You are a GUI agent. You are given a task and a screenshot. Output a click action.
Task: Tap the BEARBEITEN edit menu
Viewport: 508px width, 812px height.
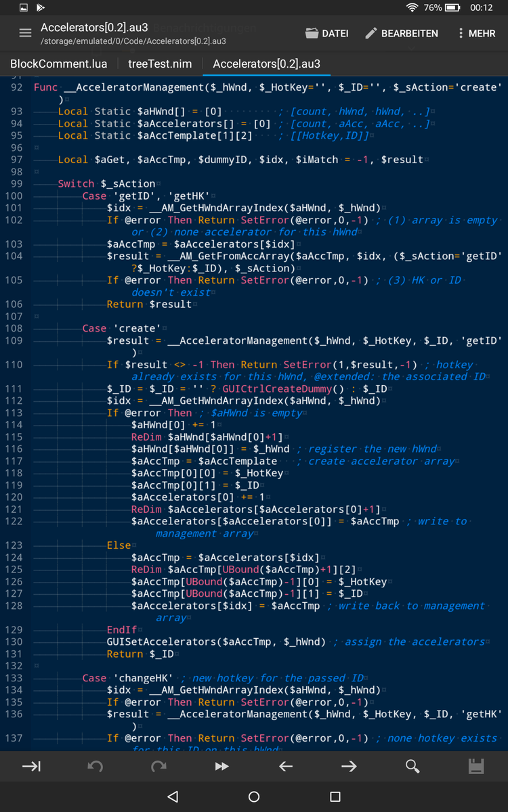401,33
